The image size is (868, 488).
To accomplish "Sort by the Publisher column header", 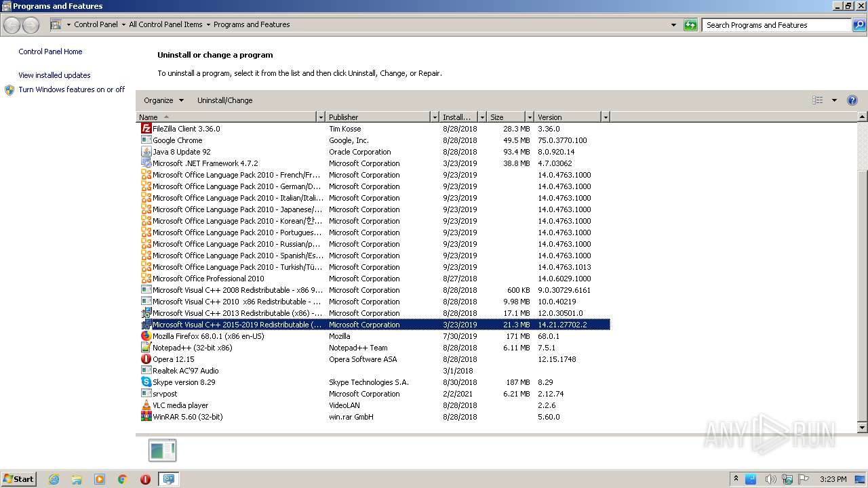I will click(x=378, y=117).
